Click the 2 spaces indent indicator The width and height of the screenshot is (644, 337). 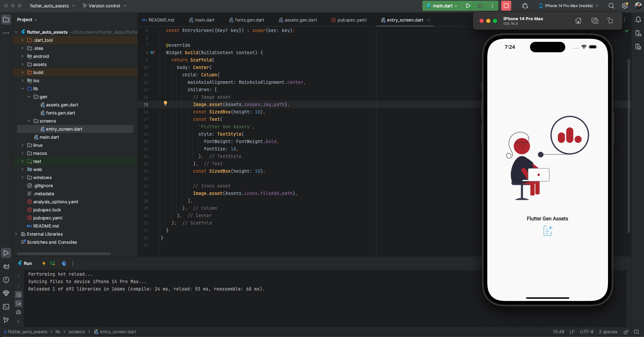click(608, 332)
